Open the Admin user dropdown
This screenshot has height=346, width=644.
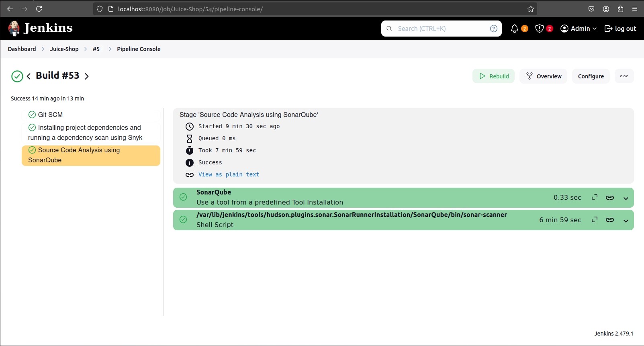(579, 29)
